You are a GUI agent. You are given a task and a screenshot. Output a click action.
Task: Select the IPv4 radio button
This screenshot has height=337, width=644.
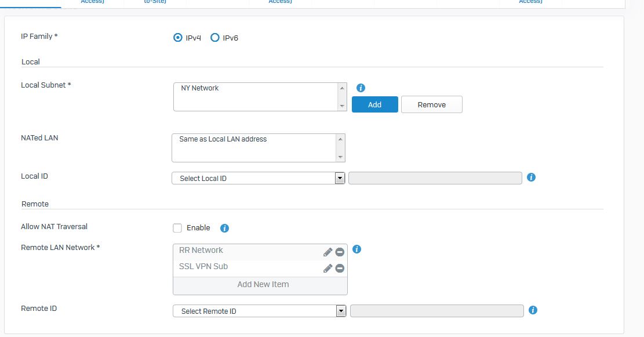(x=178, y=38)
